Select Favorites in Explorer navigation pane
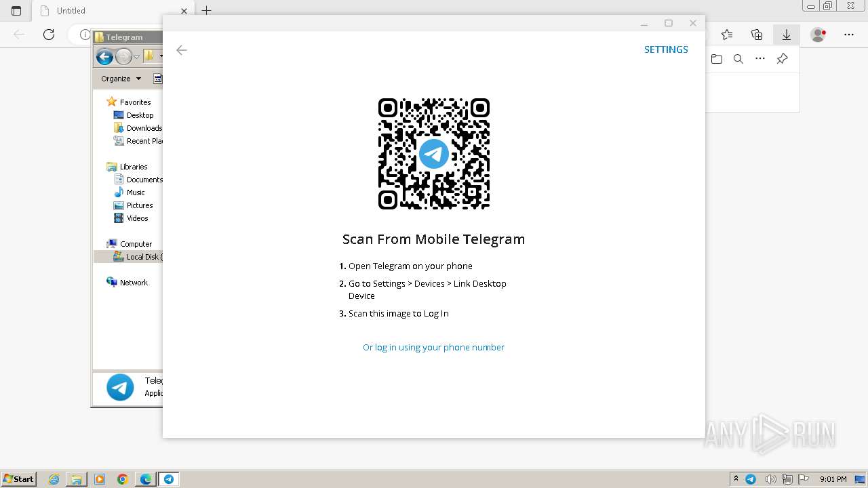The height and width of the screenshot is (488, 868). click(135, 102)
